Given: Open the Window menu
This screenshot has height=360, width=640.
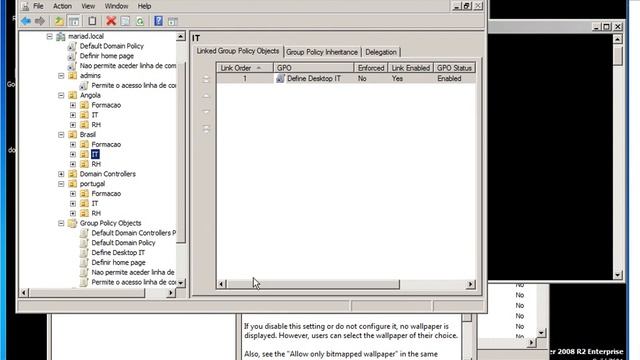Looking at the screenshot, I should pyautogui.click(x=116, y=6).
